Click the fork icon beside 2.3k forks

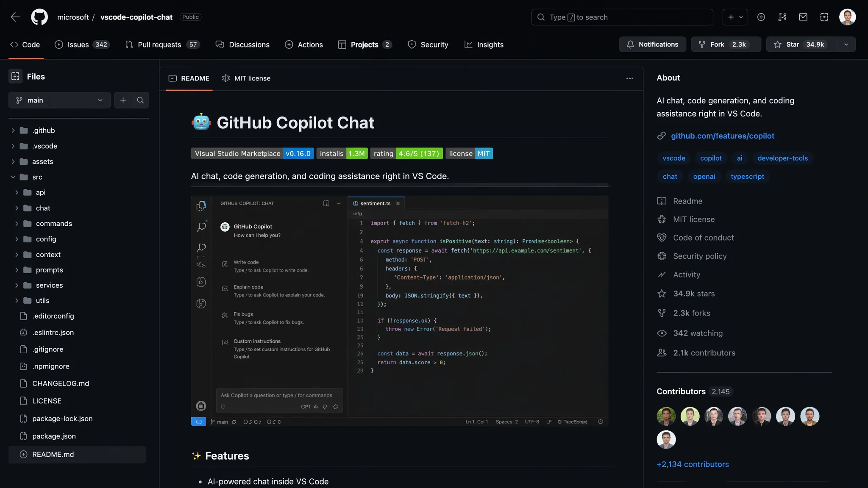[662, 313]
